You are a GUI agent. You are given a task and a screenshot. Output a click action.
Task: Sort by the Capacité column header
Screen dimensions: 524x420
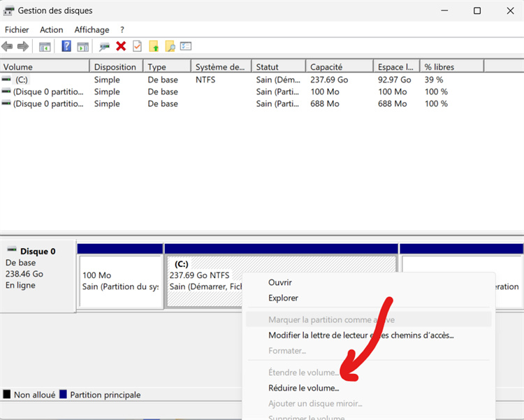[x=340, y=67]
